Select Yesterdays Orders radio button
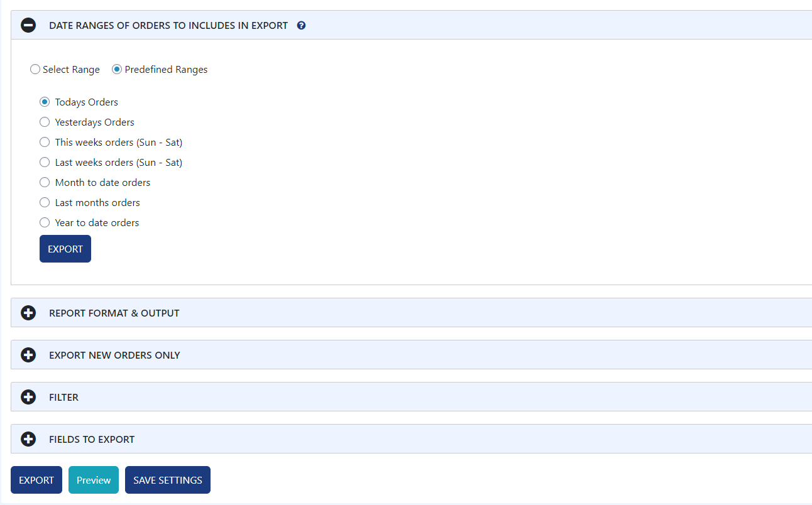Image resolution: width=812 pixels, height=505 pixels. point(45,122)
